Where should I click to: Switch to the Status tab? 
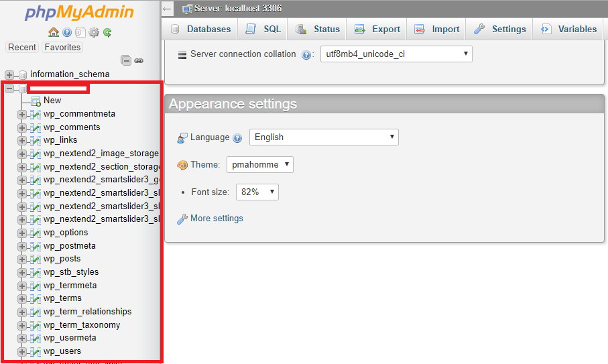tap(317, 29)
